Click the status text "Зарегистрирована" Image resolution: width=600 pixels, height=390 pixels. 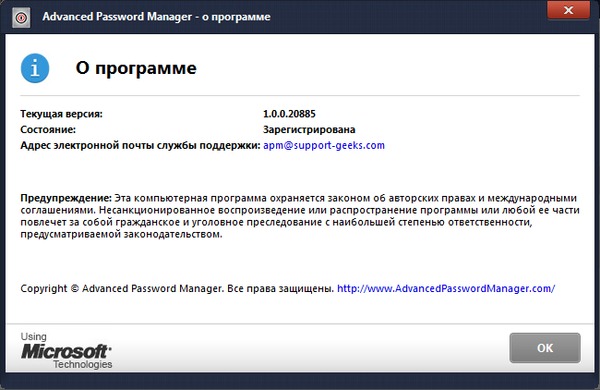(309, 129)
